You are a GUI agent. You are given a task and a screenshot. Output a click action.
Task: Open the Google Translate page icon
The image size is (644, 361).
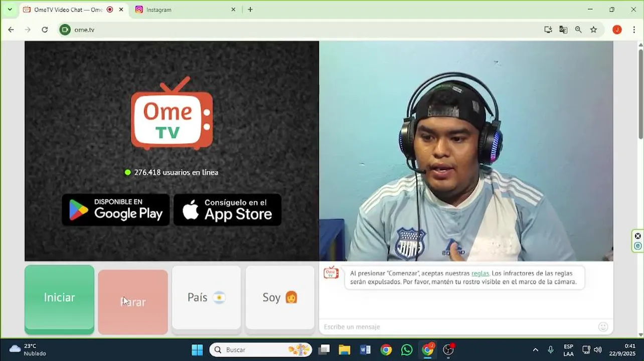pos(563,30)
